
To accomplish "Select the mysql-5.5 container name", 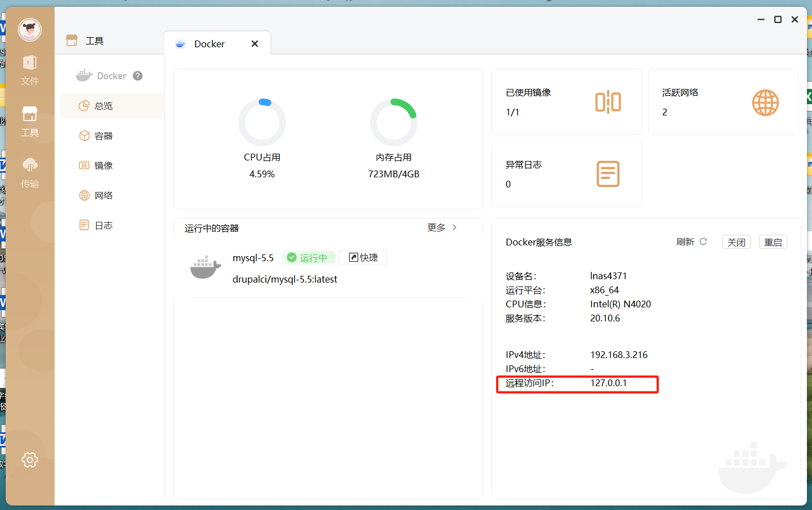I will click(253, 258).
